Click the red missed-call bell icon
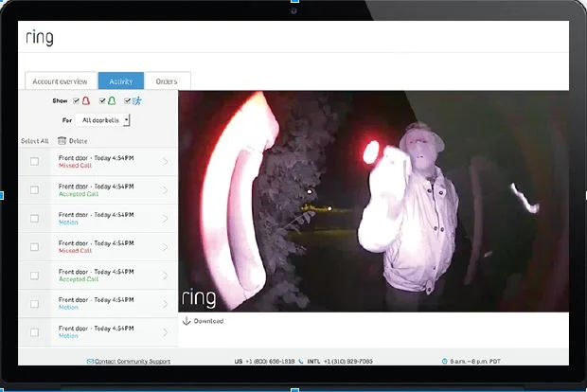This screenshot has width=587, height=392. [86, 100]
